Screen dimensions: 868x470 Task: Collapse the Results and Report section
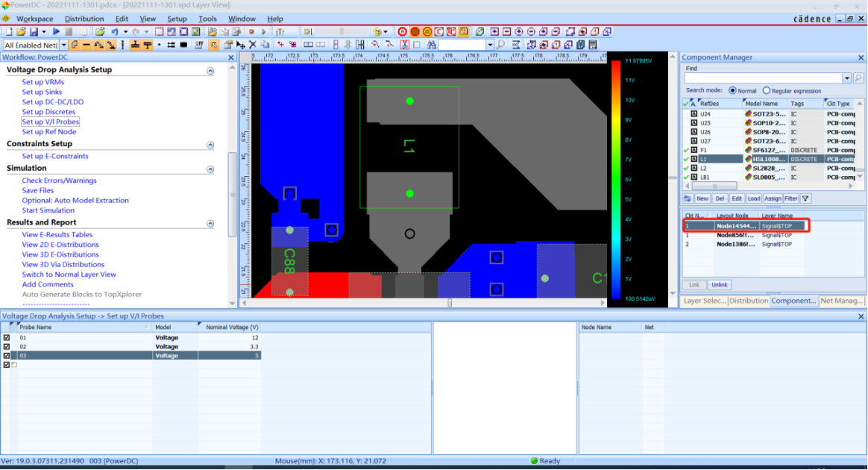point(210,224)
